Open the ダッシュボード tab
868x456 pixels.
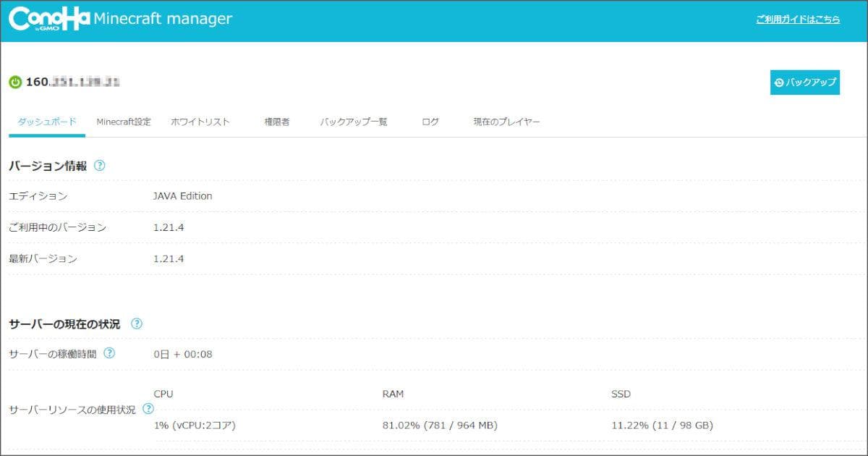(x=47, y=122)
